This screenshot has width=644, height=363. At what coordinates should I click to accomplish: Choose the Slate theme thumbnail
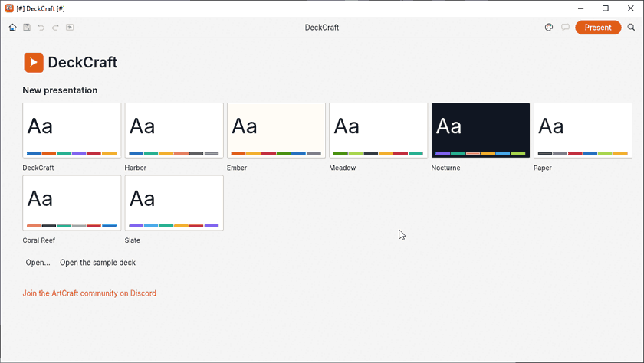[174, 203]
